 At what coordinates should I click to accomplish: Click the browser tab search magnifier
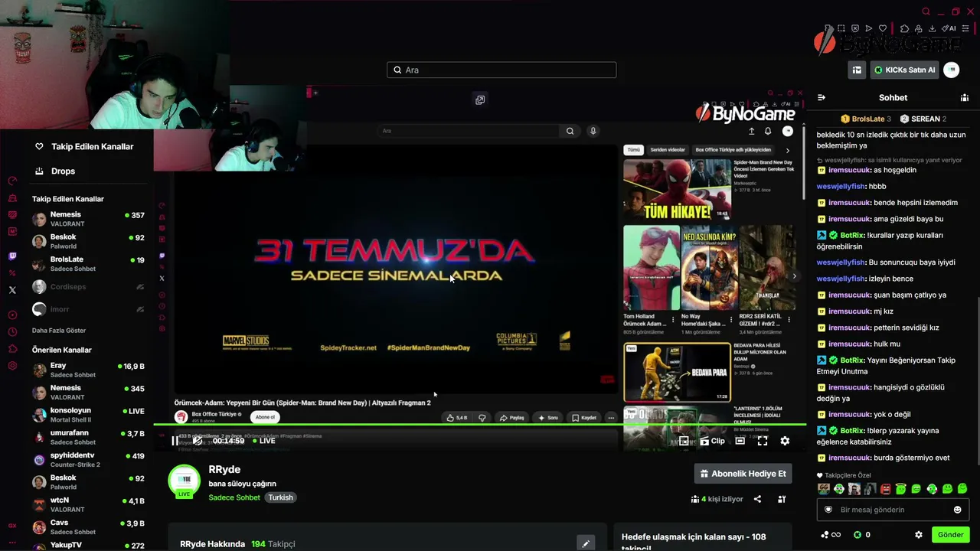[926, 11]
